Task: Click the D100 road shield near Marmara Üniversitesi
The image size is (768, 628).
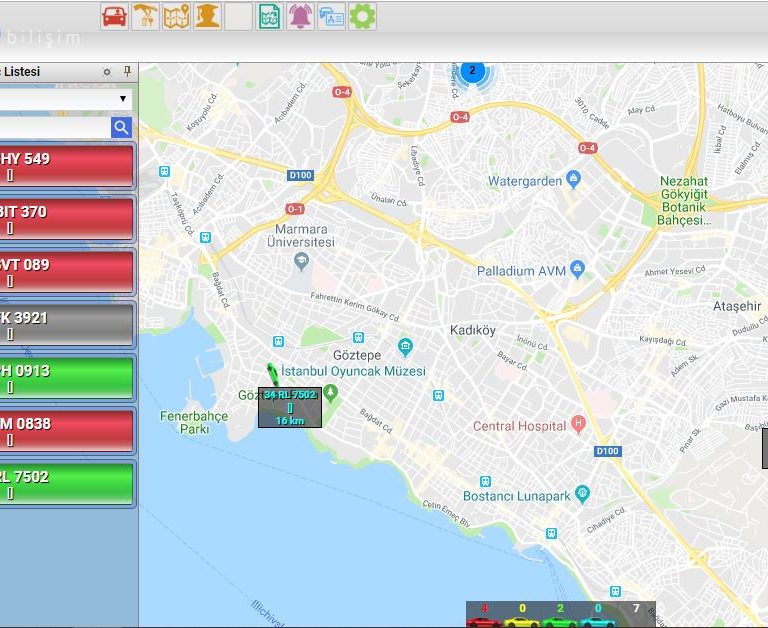Action: pos(300,175)
